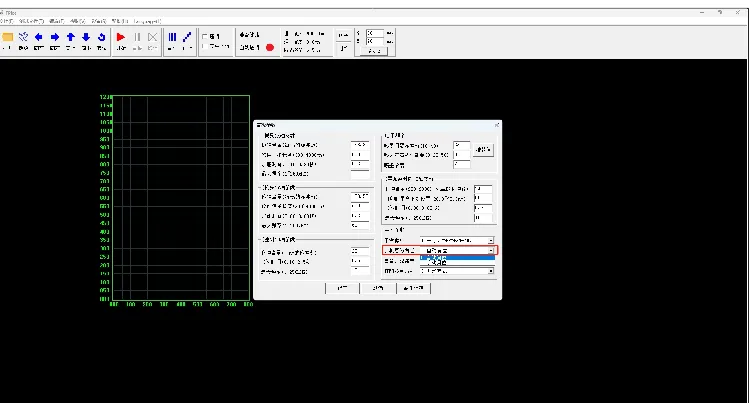This screenshot has height=403, width=749.
Task: Click the three blue vertical bars icon
Action: (172, 37)
